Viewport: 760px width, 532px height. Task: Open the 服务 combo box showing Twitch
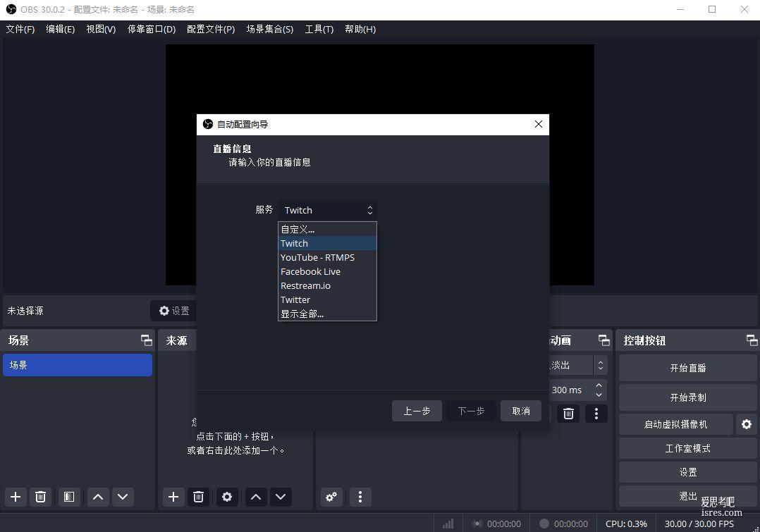click(327, 210)
